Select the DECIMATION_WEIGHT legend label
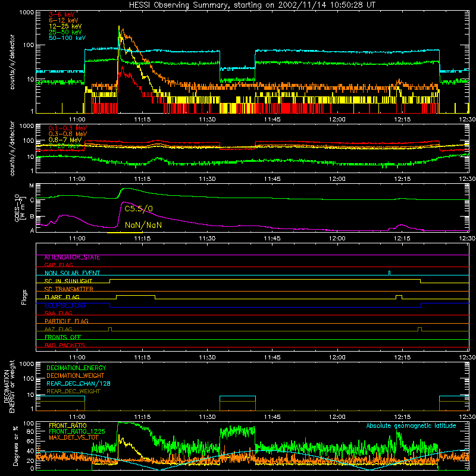The image size is (476, 476). [76, 376]
